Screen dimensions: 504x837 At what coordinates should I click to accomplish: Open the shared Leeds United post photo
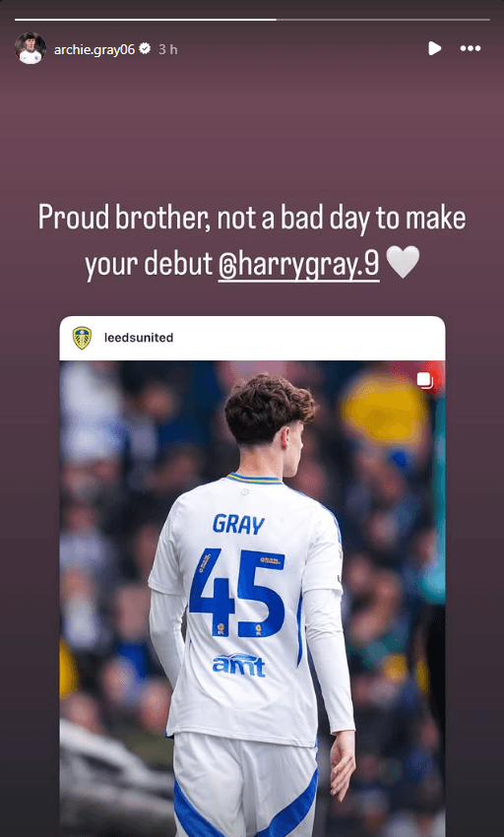252,599
